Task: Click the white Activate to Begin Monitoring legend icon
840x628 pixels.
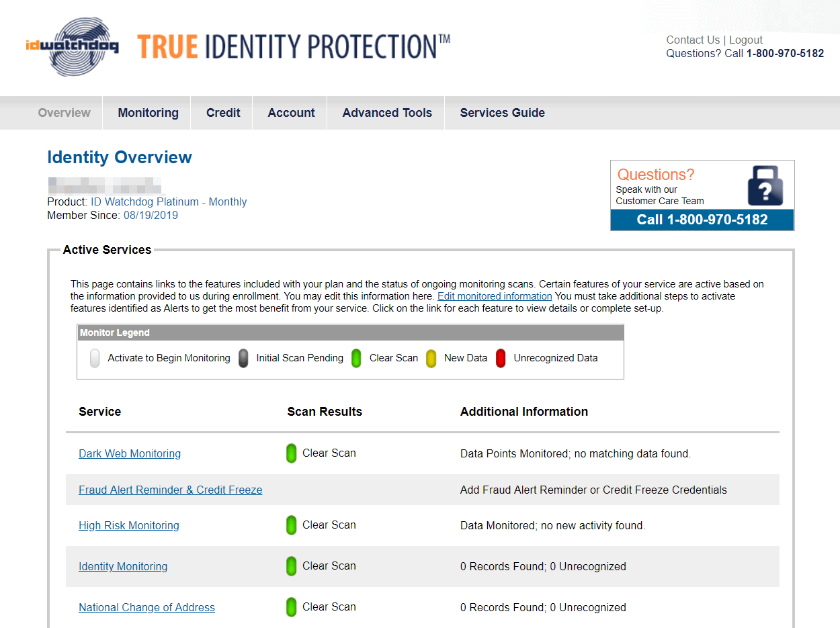Action: pyautogui.click(x=95, y=359)
